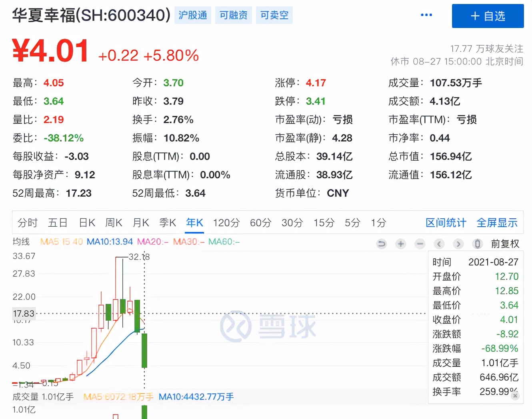Open the mobile/screenshot icon beside 前复权
Screen dimensions: 532x419
click(x=478, y=244)
